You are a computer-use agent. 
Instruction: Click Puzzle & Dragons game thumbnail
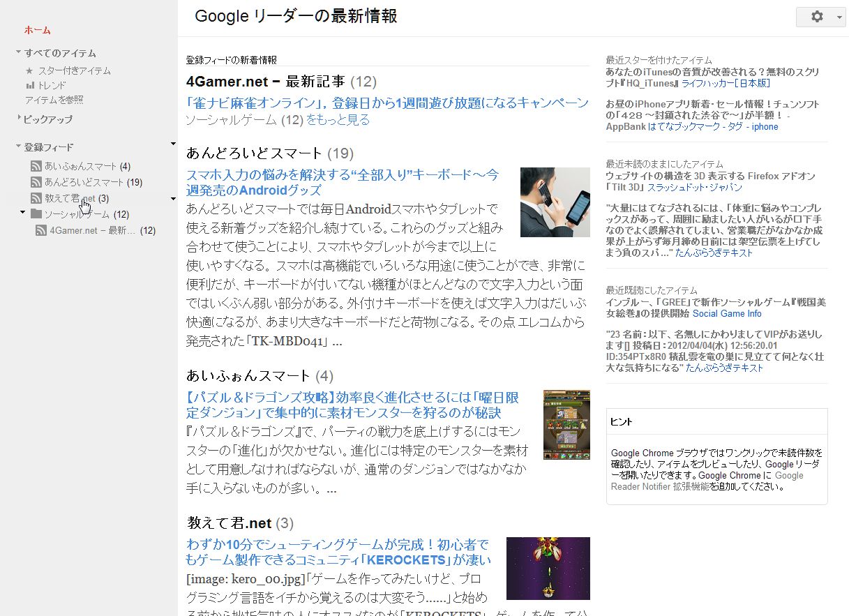pyautogui.click(x=566, y=425)
